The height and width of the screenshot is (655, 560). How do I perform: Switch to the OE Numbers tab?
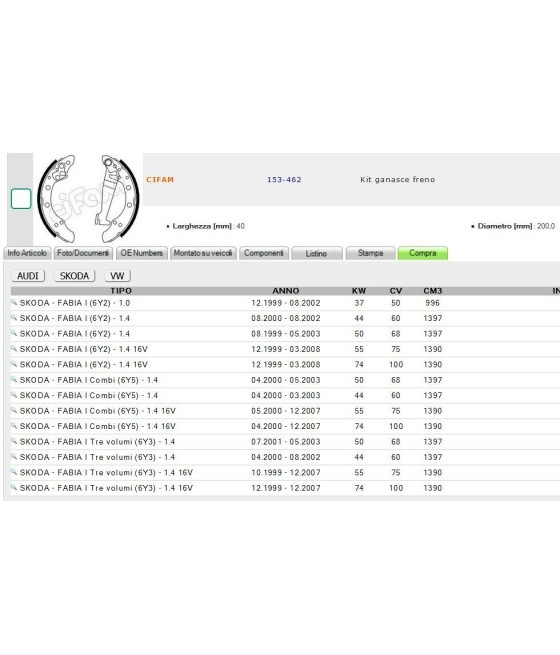coord(142,253)
